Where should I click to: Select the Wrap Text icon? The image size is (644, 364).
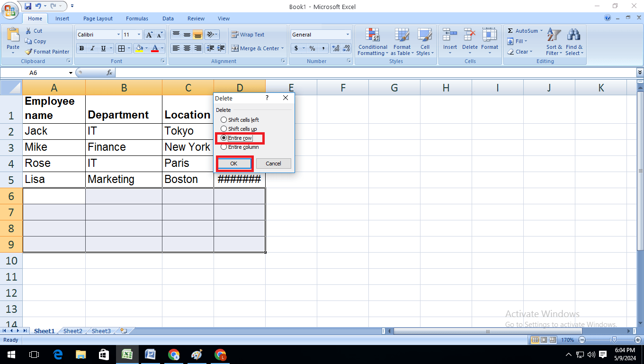[x=235, y=34]
